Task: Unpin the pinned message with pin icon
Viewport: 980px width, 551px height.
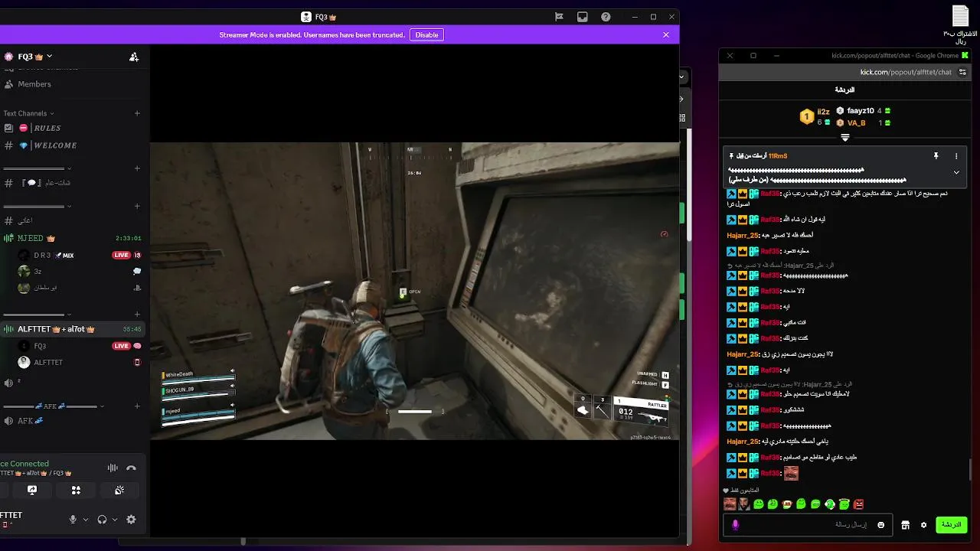Action: pos(936,156)
